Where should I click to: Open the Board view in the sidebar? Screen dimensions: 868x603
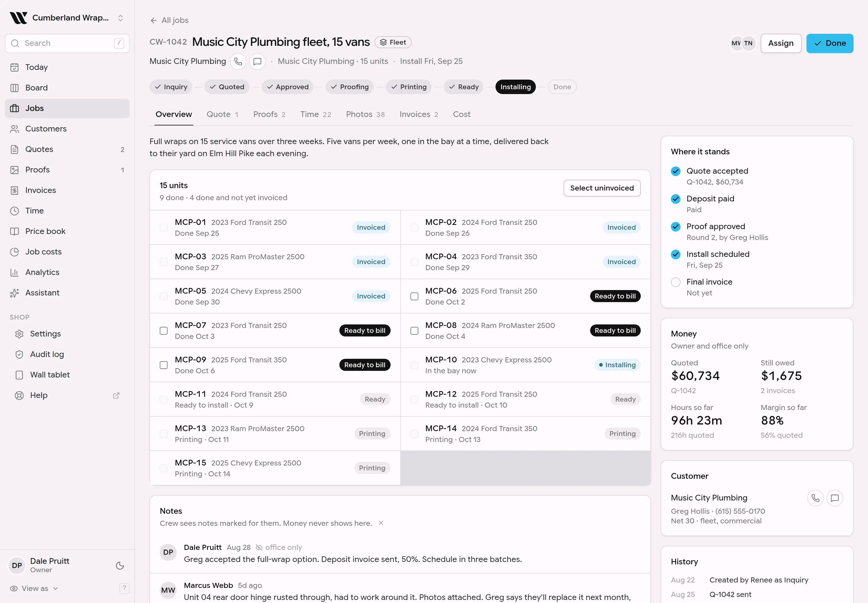[67, 88]
